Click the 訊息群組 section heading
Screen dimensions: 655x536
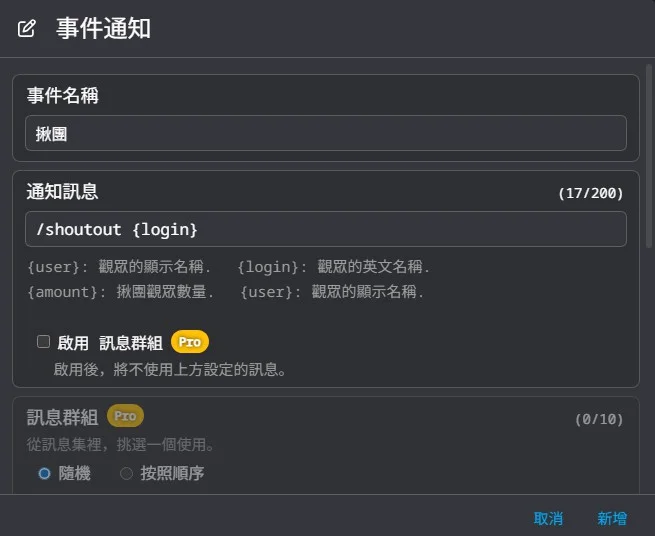pos(63,417)
